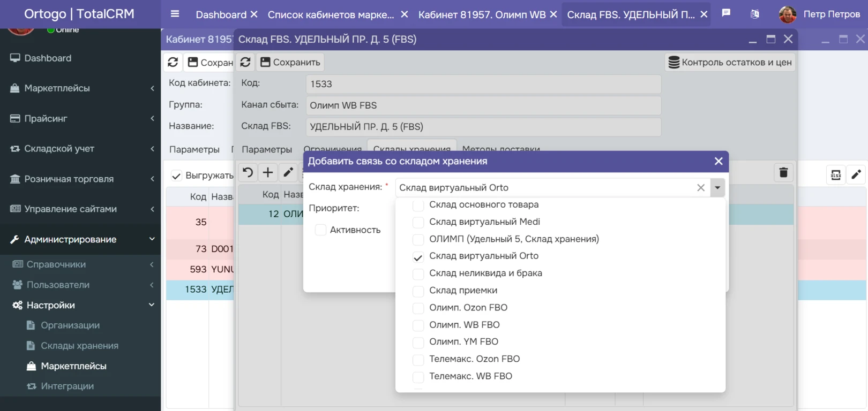Image resolution: width=868 pixels, height=411 pixels.
Task: Toggle the Выгружать checkbox
Action: tap(176, 176)
